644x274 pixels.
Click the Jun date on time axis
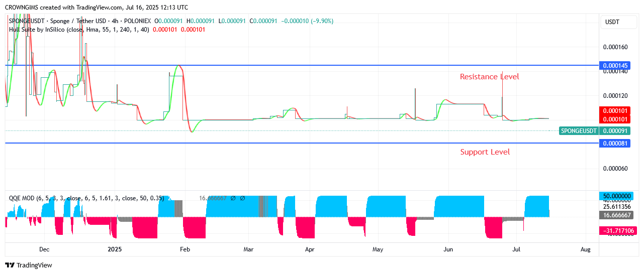click(448, 249)
